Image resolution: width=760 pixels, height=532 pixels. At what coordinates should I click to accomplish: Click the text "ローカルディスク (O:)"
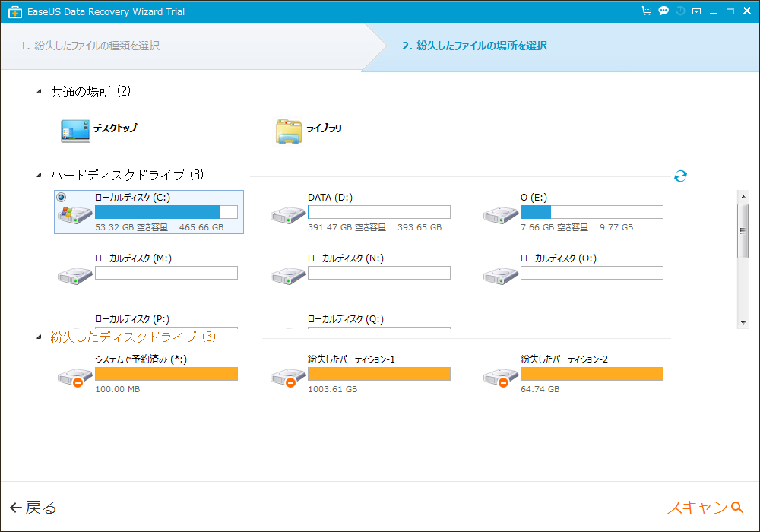coord(559,258)
